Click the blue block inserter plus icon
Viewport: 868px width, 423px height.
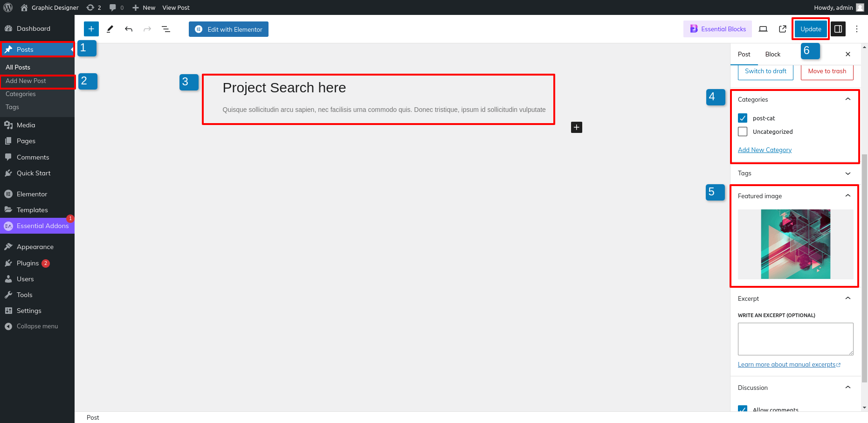click(91, 29)
